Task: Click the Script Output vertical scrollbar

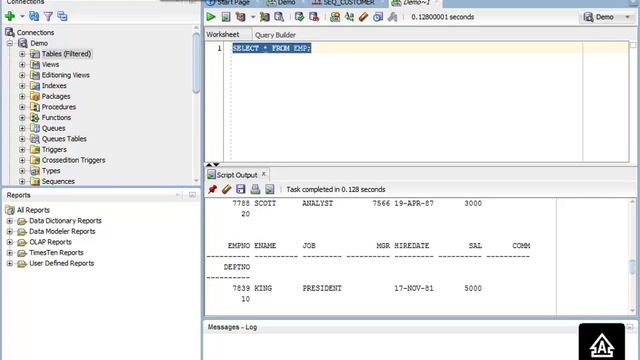Action: pos(632,267)
